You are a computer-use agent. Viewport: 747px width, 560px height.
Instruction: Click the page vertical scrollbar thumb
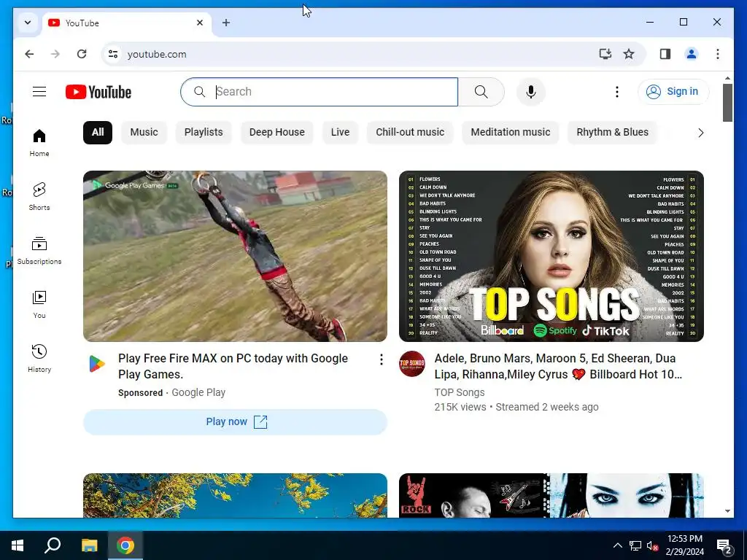[x=727, y=102]
